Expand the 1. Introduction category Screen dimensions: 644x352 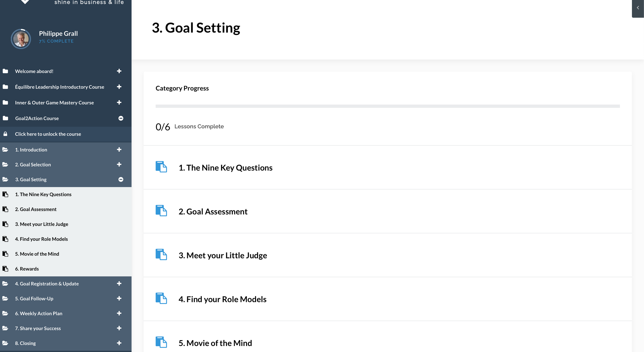(119, 149)
